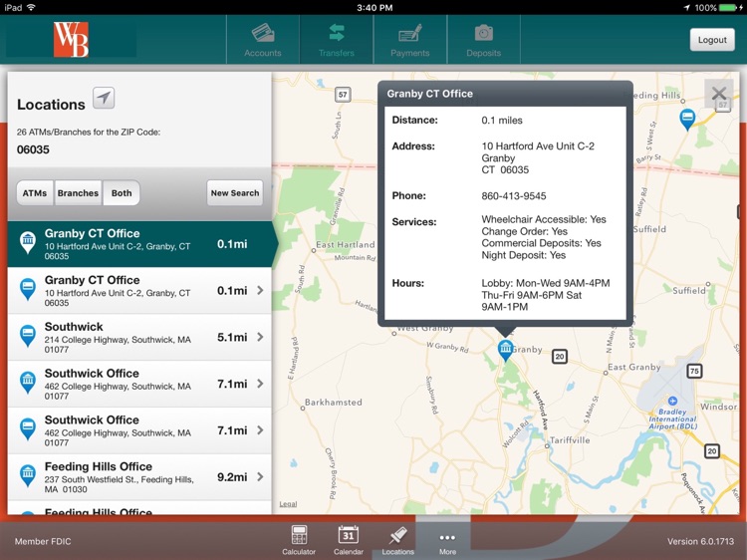The image size is (747, 560).
Task: Expand Southwick Office ATM 7.1mi chevron
Action: tap(260, 430)
